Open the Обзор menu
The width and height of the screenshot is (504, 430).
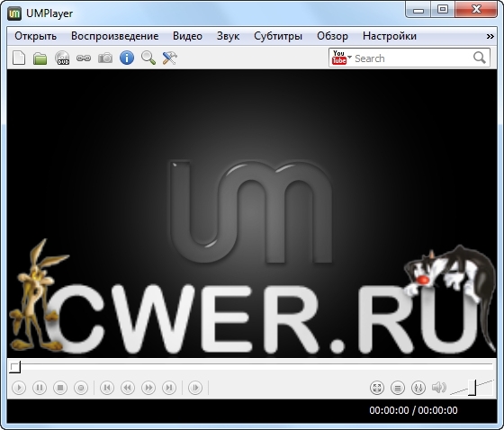[x=332, y=36]
